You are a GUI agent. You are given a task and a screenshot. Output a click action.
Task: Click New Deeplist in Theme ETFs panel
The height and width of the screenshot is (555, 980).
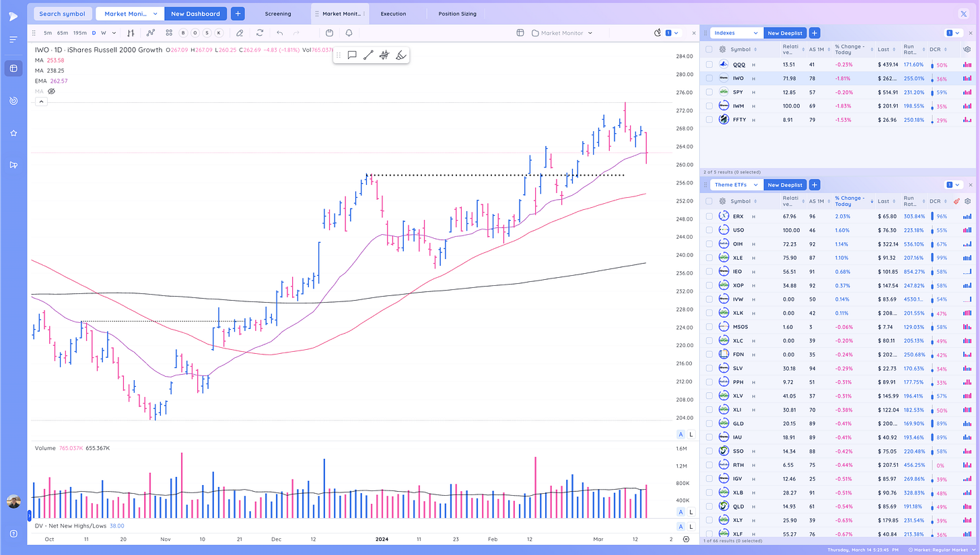tap(785, 184)
